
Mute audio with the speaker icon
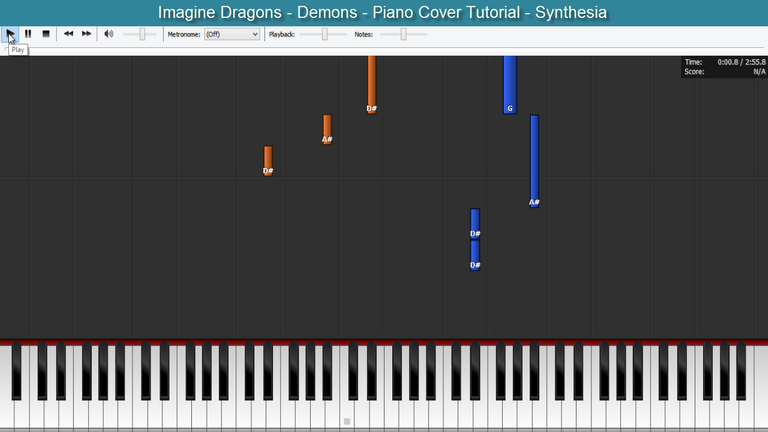(x=109, y=34)
